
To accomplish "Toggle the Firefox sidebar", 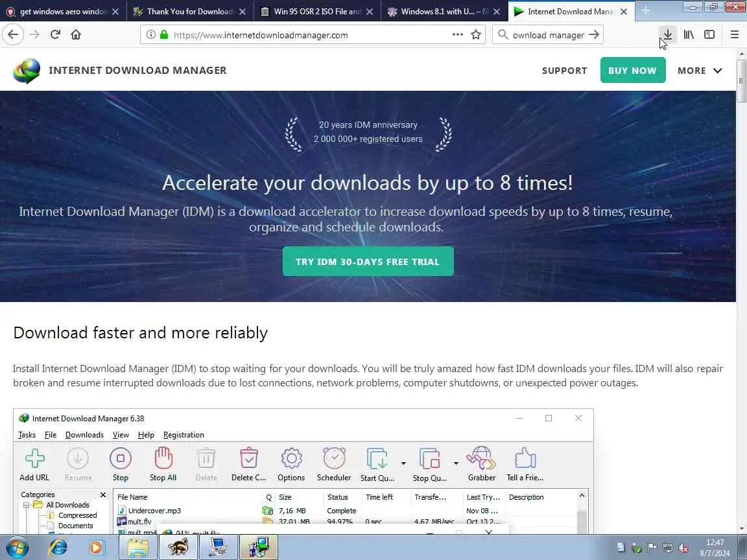I will [x=709, y=34].
